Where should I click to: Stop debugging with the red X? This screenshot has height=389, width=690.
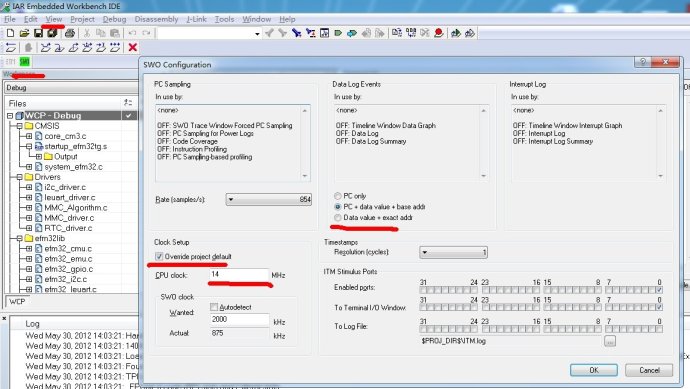click(x=132, y=48)
